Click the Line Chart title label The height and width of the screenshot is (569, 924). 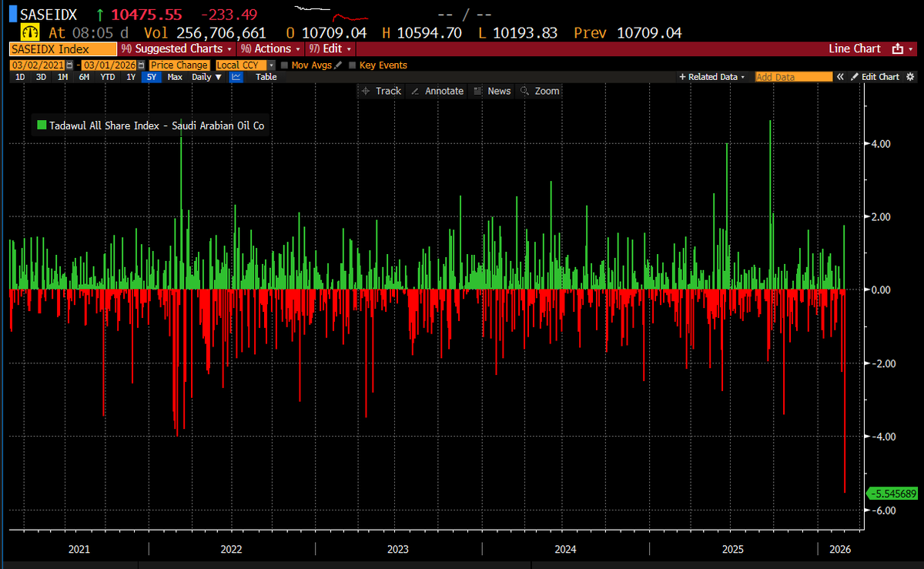(855, 49)
